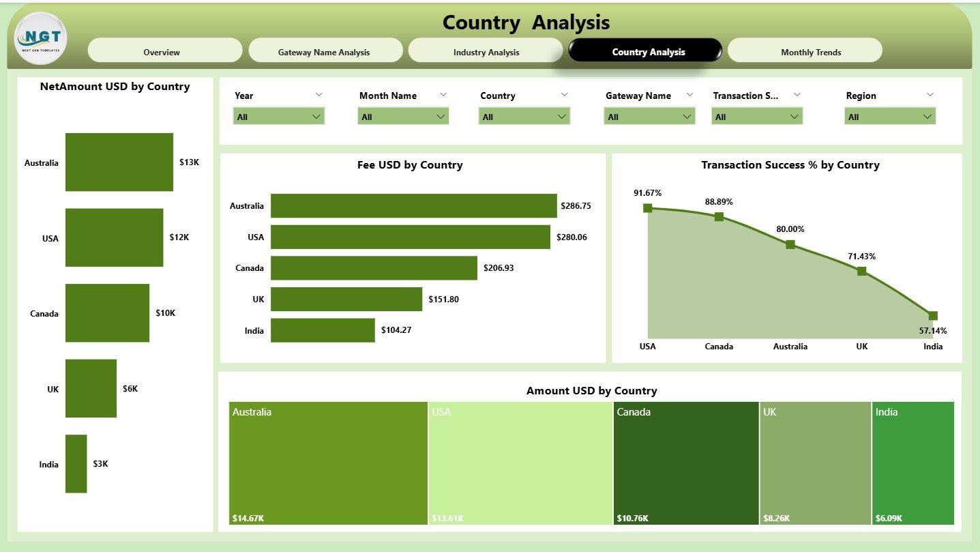The height and width of the screenshot is (552, 980).
Task: Click the Canada bar showing $10K
Action: click(x=106, y=313)
